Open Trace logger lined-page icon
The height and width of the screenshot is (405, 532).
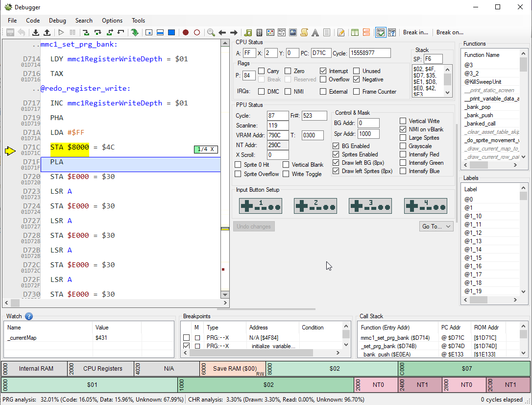click(x=326, y=32)
